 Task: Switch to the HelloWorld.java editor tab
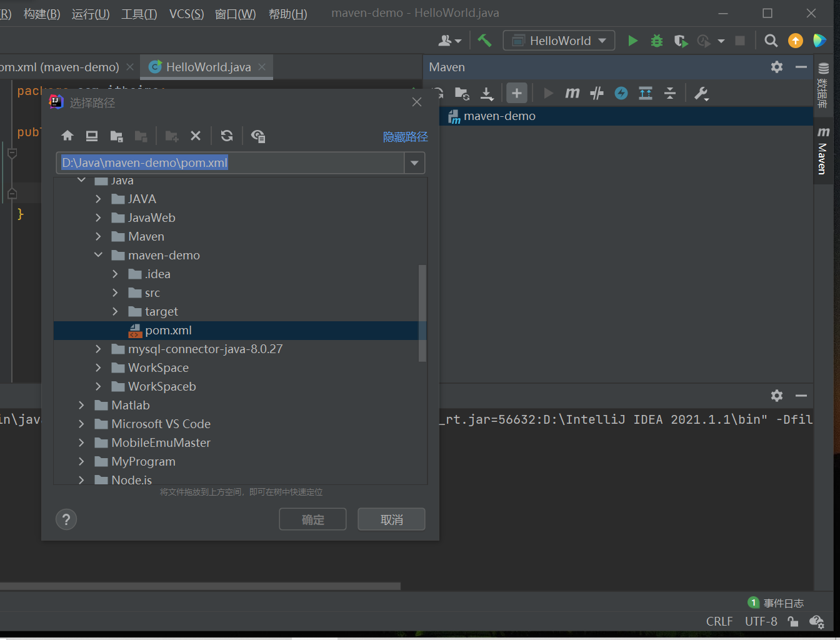point(207,67)
